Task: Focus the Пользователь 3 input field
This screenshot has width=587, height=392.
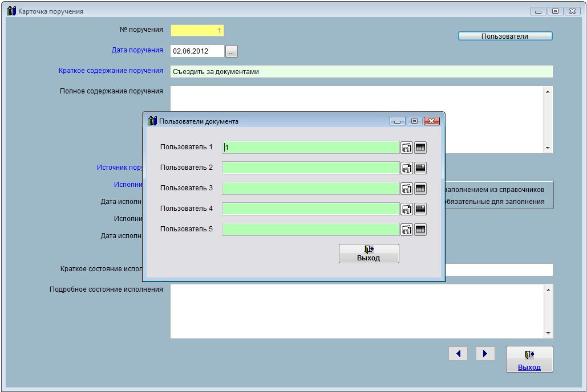Action: 310,189
